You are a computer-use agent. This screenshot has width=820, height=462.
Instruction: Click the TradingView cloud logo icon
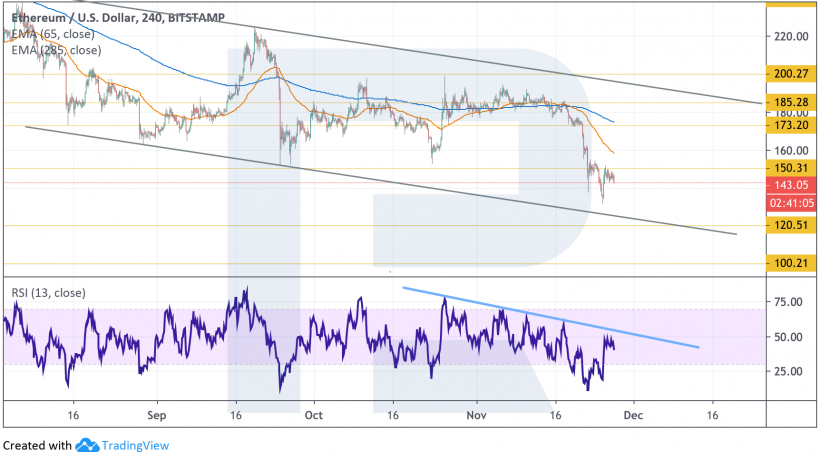(85, 445)
